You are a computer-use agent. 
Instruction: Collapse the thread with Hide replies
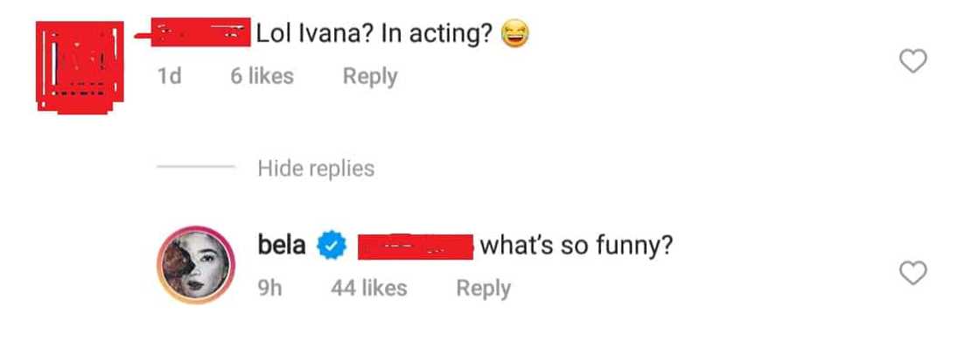[316, 168]
